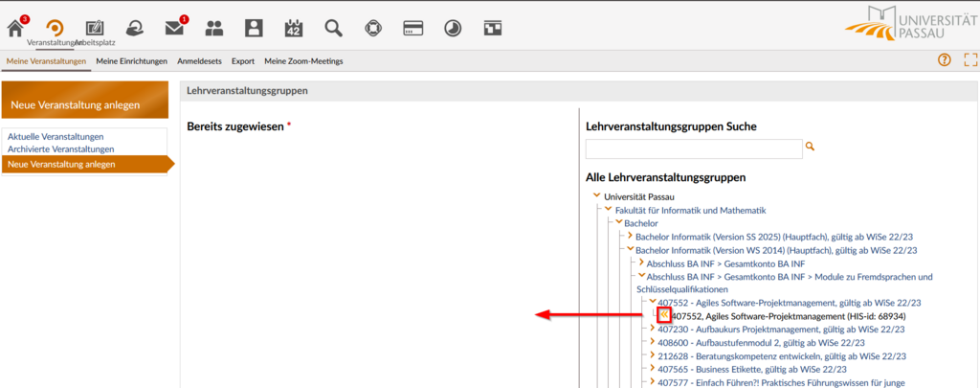This screenshot has width=980, height=388.
Task: Open the Anmeldesets tab
Action: click(199, 61)
